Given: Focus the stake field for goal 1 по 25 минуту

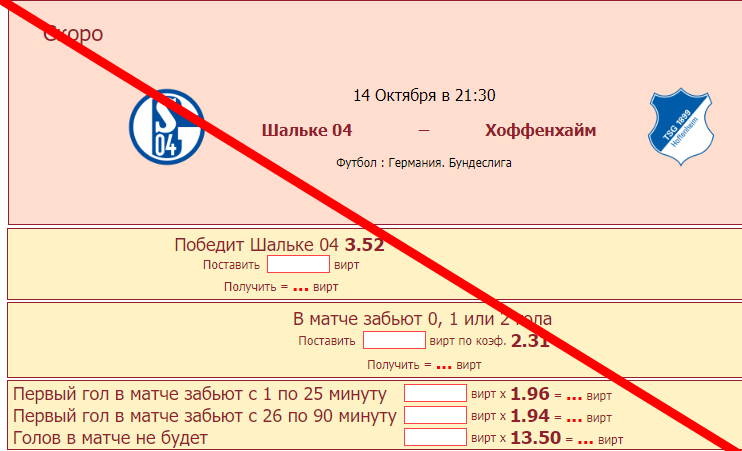Looking at the screenshot, I should coord(435,393).
